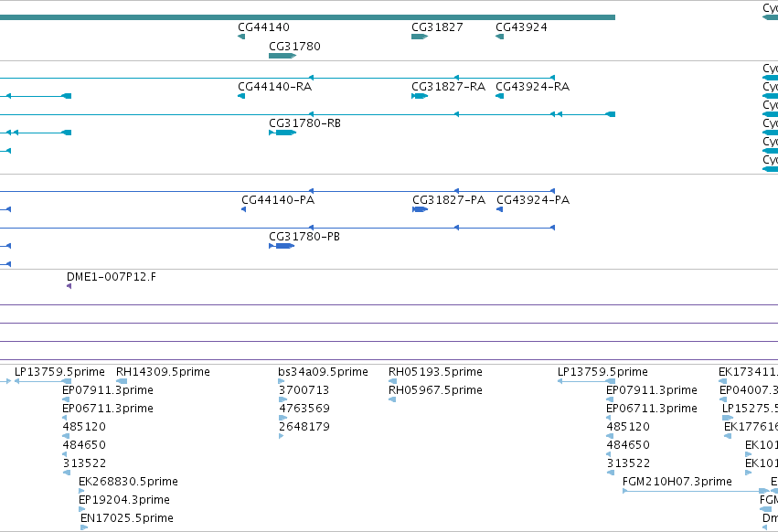This screenshot has height=532, width=778.
Task: Select transcript CG43924-RA
Action: click(532, 87)
